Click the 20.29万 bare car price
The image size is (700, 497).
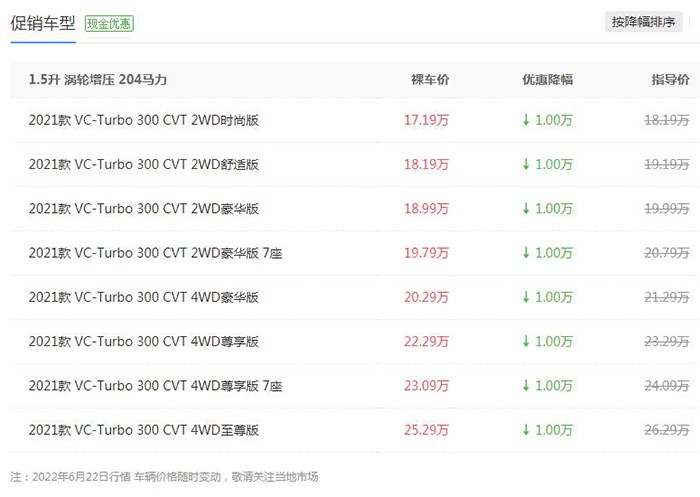coord(426,297)
